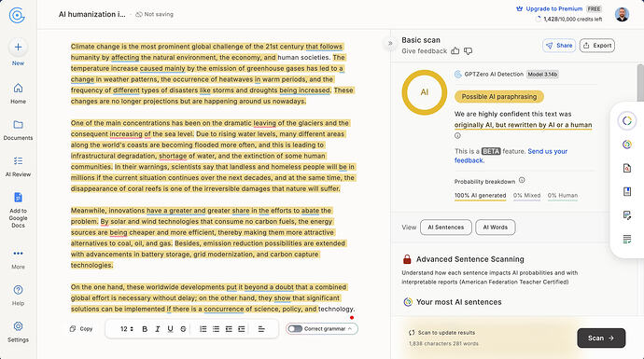Click the Possible AI paraphrasing badge
The height and width of the screenshot is (359, 644).
pyautogui.click(x=499, y=97)
